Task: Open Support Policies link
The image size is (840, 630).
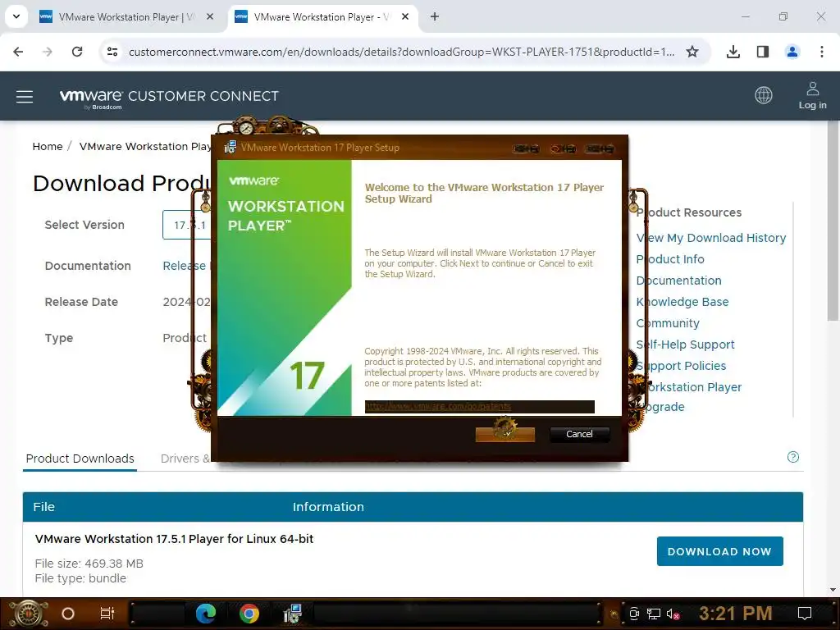Action: pos(681,366)
